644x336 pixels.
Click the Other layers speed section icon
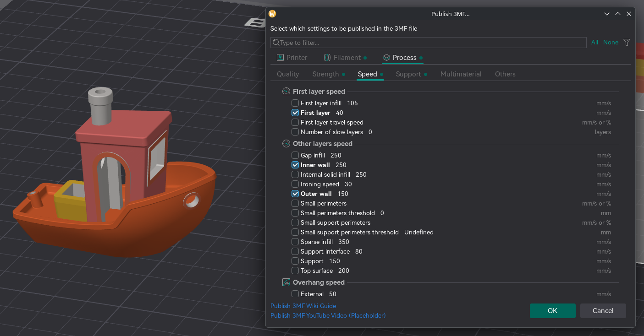(x=286, y=144)
